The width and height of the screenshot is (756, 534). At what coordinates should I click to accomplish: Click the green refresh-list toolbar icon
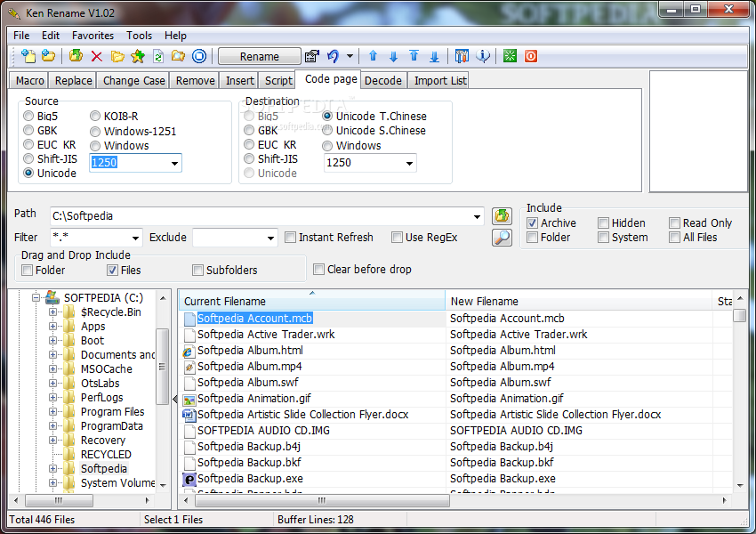click(x=76, y=56)
